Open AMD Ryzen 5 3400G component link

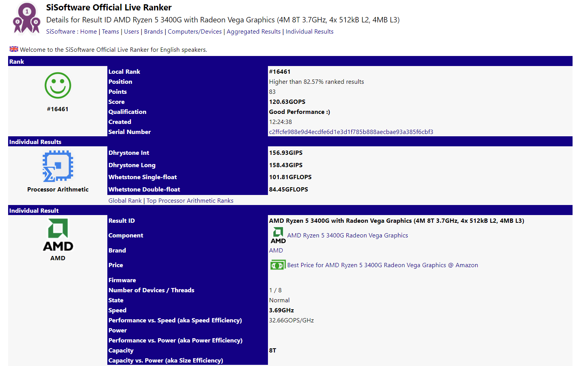point(347,236)
